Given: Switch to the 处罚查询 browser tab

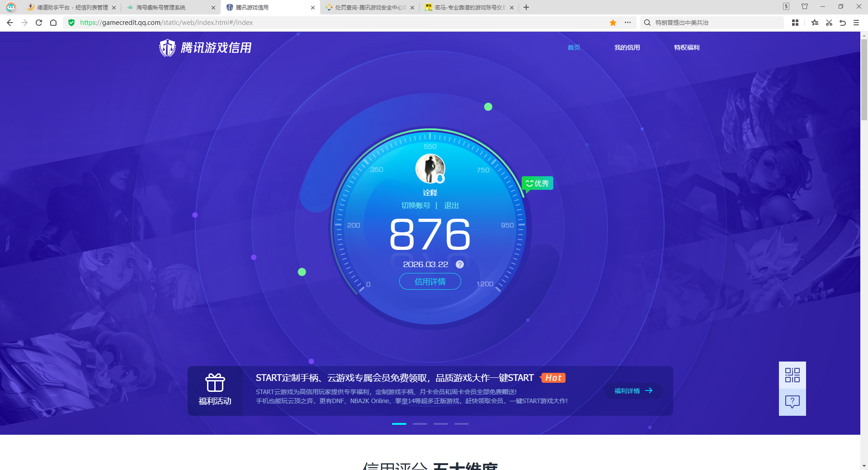Looking at the screenshot, I should (x=368, y=7).
